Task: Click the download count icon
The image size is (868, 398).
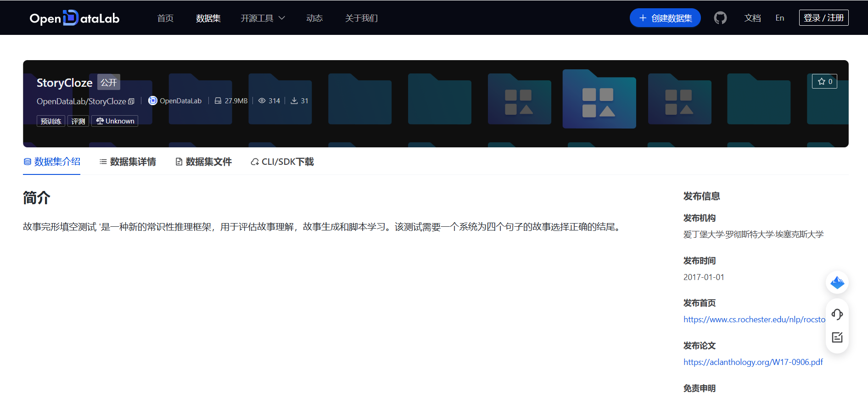Action: [294, 101]
